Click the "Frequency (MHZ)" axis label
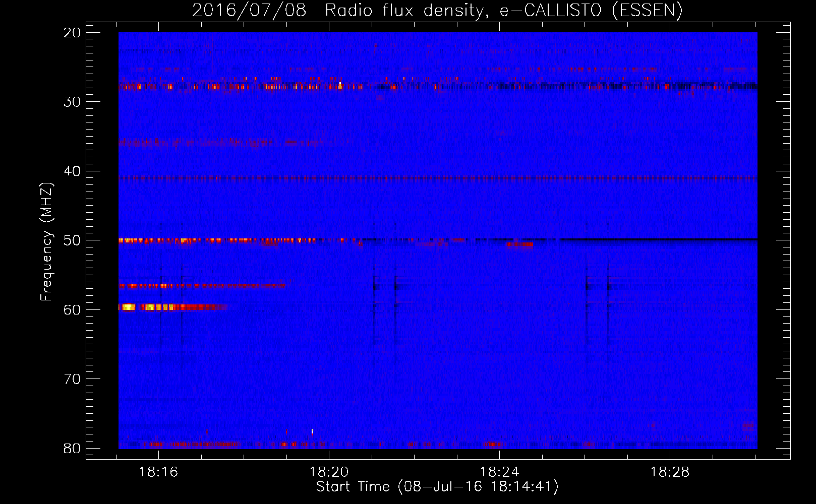 click(46, 242)
